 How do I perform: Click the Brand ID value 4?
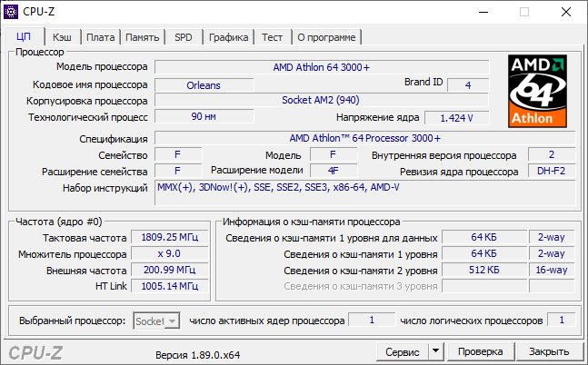click(x=468, y=85)
